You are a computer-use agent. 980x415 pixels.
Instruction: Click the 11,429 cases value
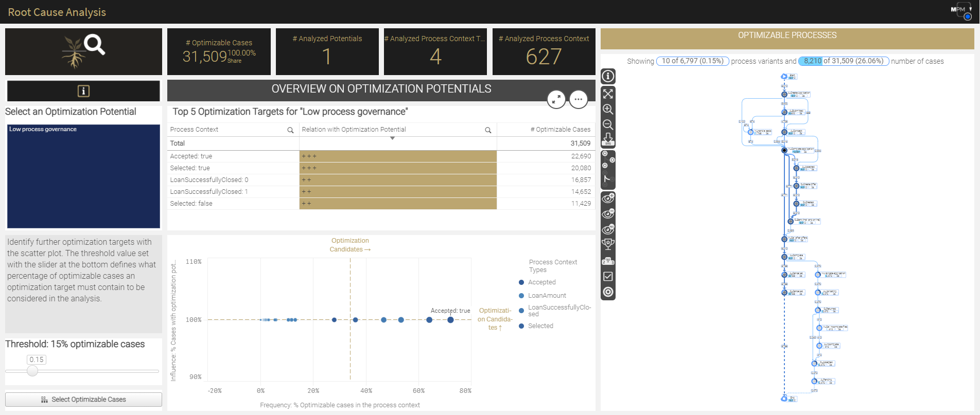click(x=581, y=204)
